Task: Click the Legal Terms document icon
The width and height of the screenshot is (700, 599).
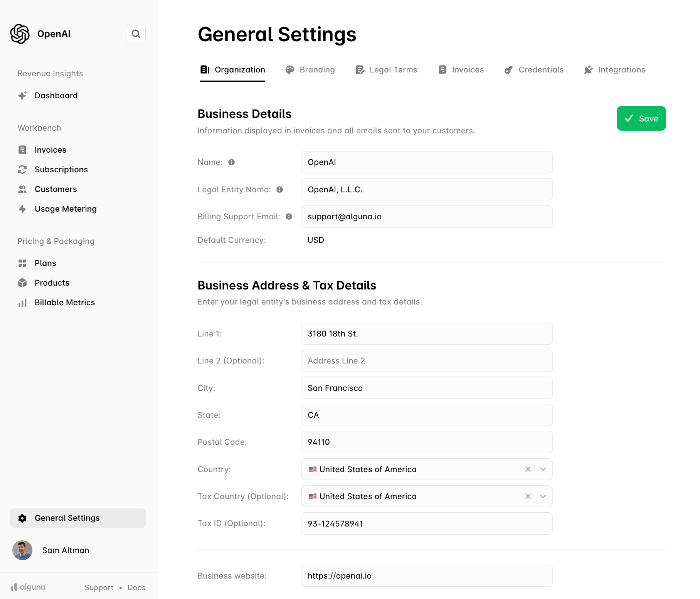Action: pos(360,70)
